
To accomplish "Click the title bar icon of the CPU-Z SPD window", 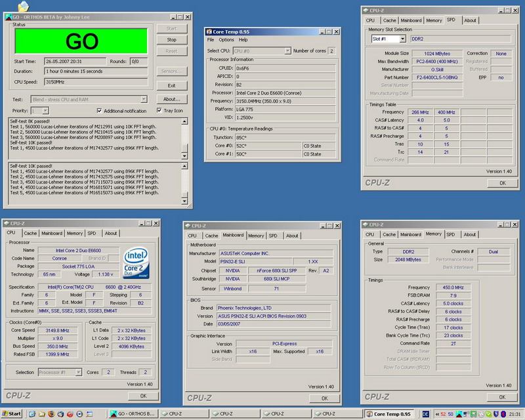I will pos(366,10).
